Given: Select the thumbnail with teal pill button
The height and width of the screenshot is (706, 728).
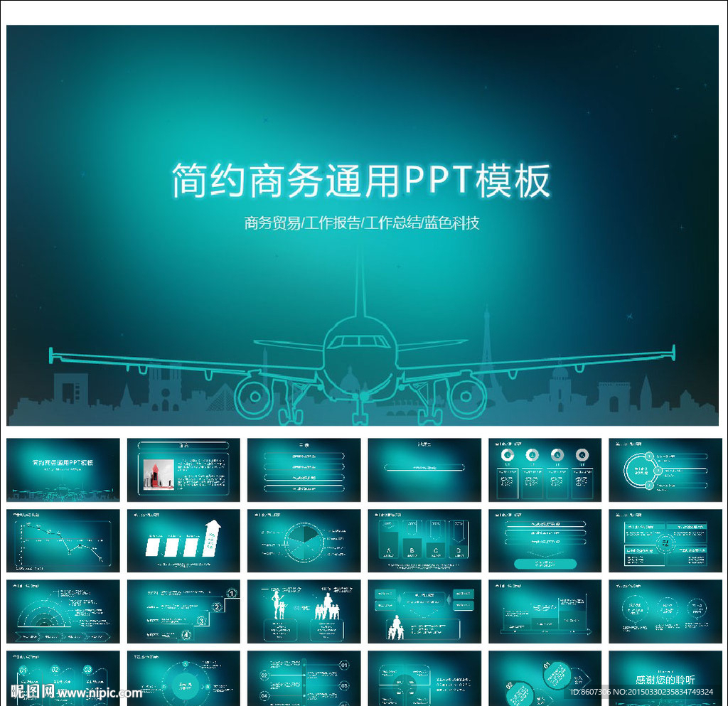Looking at the screenshot, I should pos(545,541).
